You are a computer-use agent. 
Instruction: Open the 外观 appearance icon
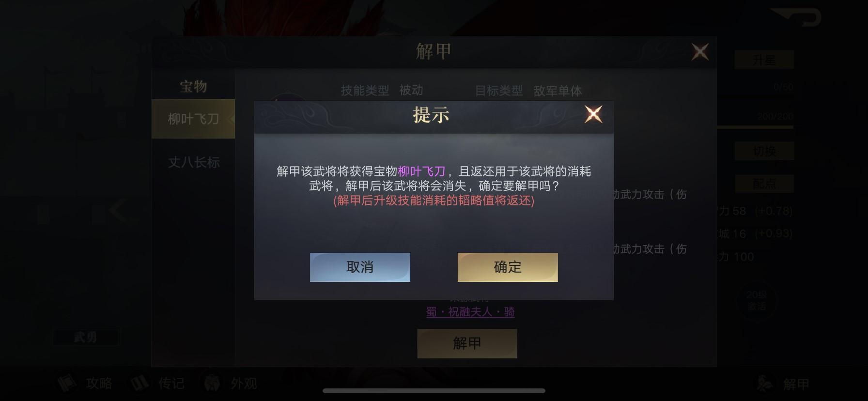230,384
